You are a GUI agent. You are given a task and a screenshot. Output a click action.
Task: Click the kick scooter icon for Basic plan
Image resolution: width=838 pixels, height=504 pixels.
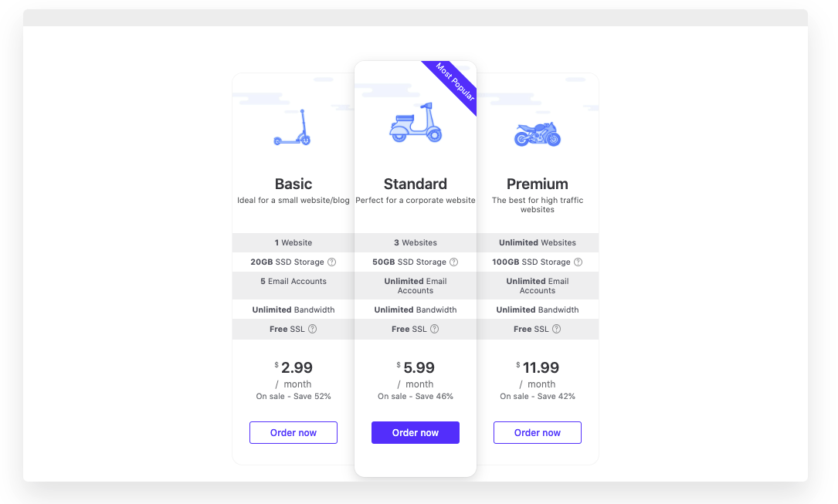[x=293, y=127]
